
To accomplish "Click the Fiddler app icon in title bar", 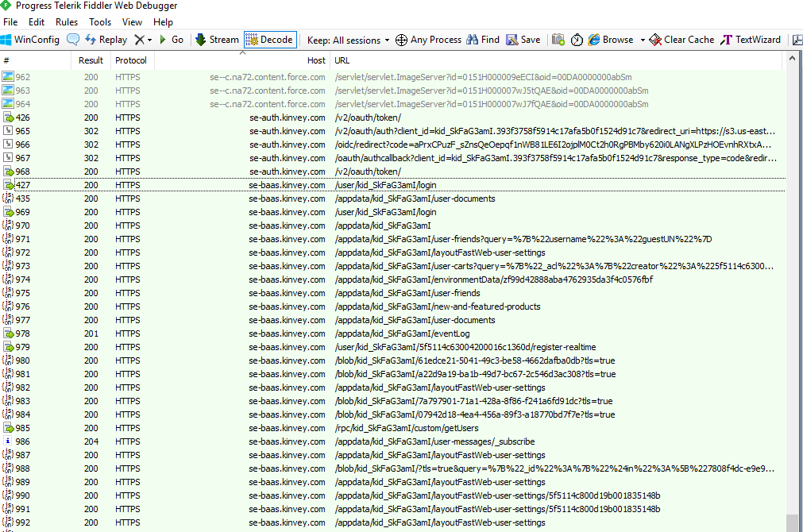I will coord(5,6).
